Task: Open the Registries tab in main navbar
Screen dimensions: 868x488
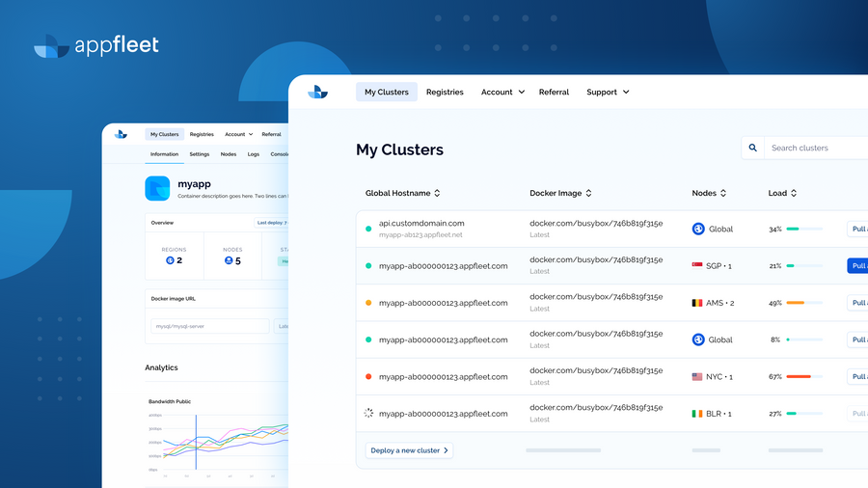Action: [445, 92]
